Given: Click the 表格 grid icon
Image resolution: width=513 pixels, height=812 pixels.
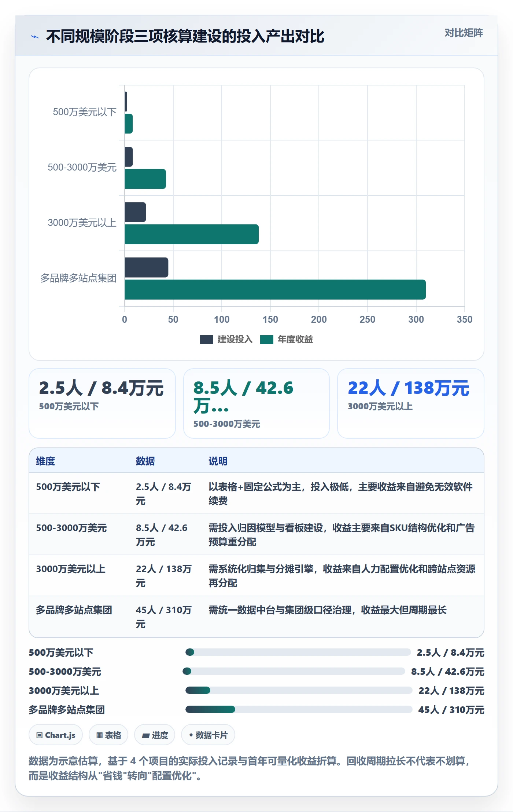Looking at the screenshot, I should (x=99, y=735).
